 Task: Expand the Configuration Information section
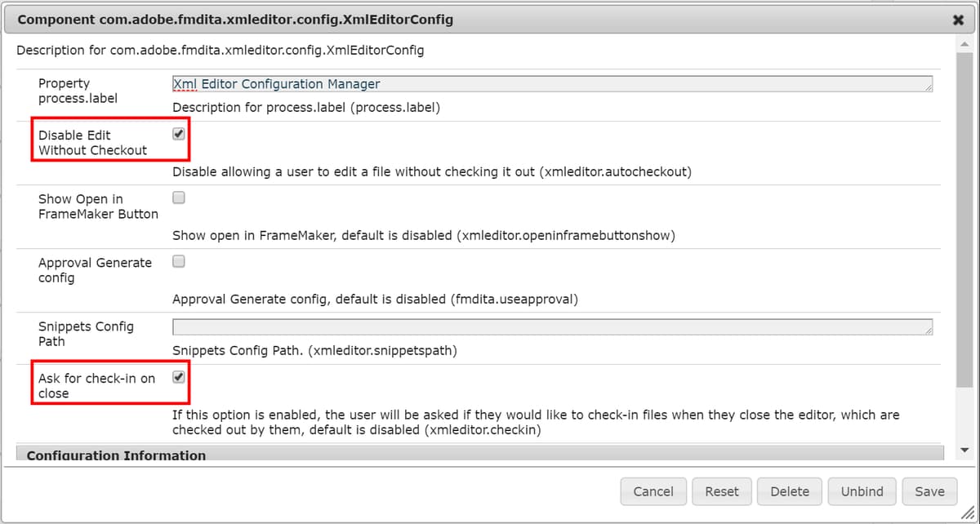click(114, 455)
